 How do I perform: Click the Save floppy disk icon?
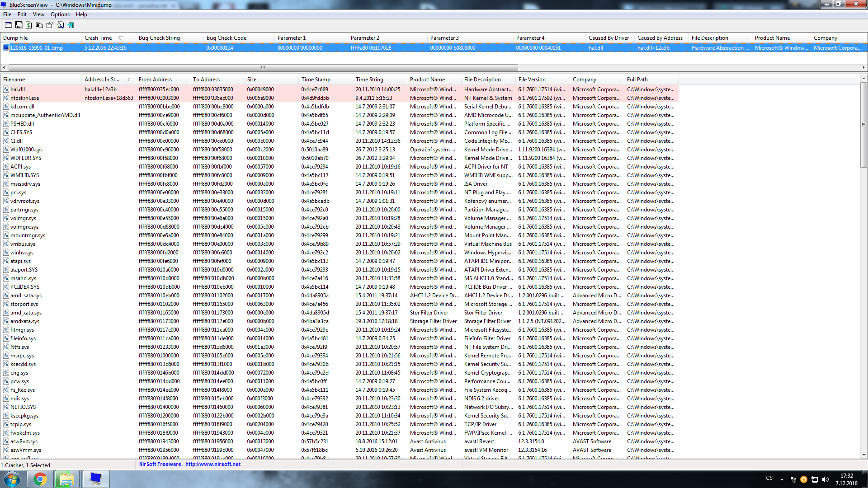coord(19,25)
